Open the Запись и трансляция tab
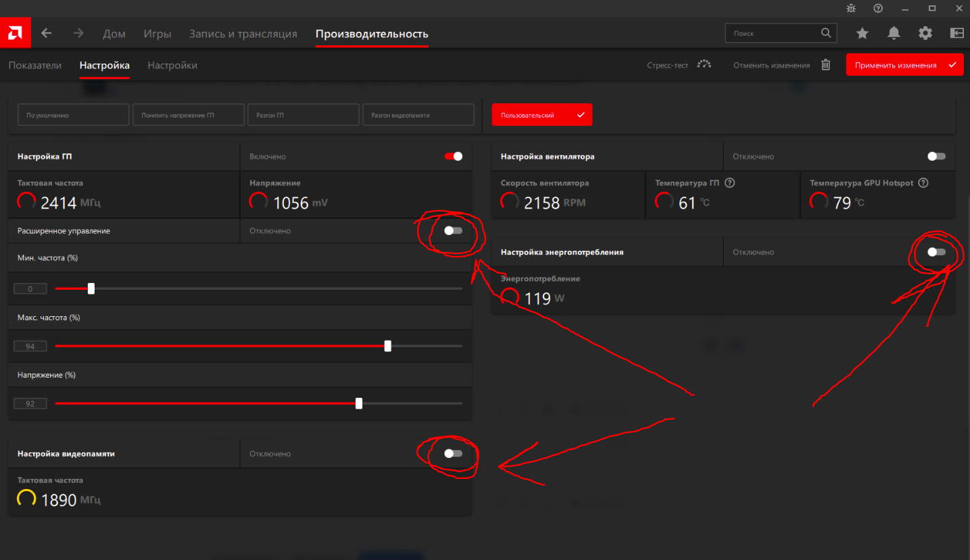 pyautogui.click(x=243, y=34)
